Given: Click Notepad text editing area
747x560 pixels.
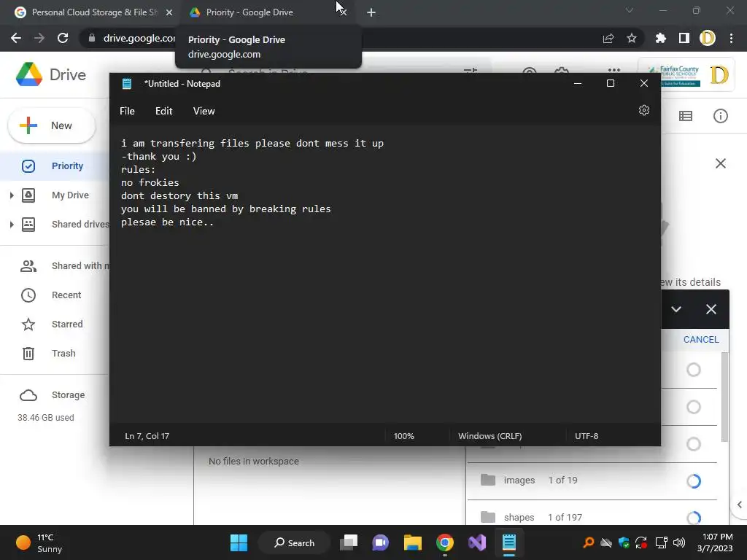Looking at the screenshot, I should (385, 274).
